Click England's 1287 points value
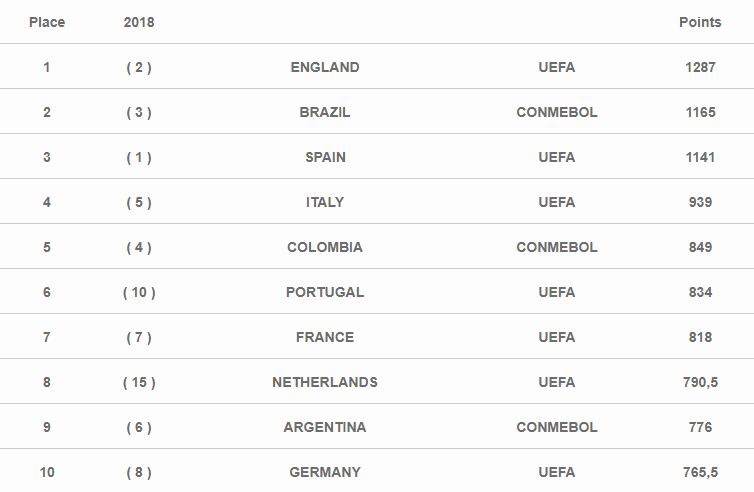 pyautogui.click(x=700, y=67)
